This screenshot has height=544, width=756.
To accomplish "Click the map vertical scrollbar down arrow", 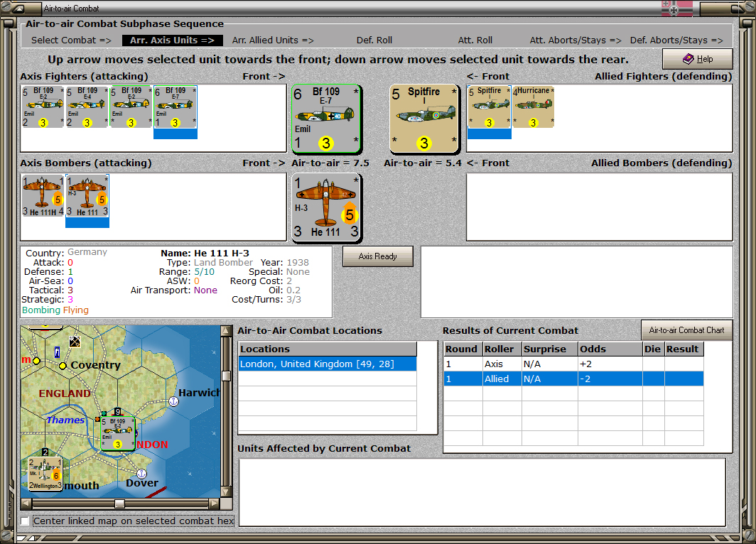I will (226, 492).
